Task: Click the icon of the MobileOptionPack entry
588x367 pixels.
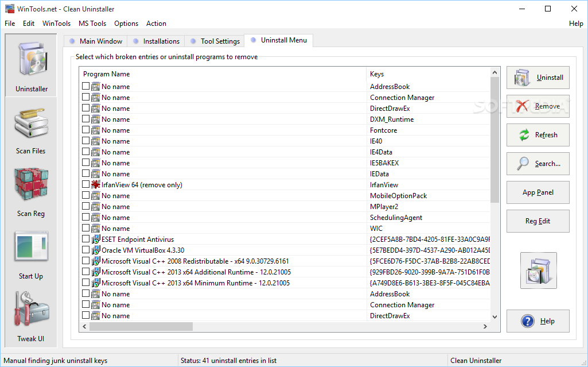Action: (x=96, y=195)
